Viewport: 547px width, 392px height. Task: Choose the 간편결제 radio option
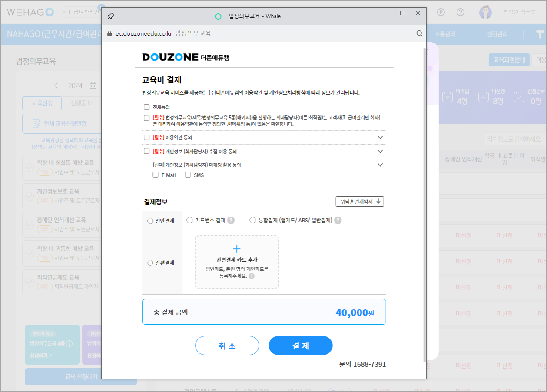(x=150, y=263)
